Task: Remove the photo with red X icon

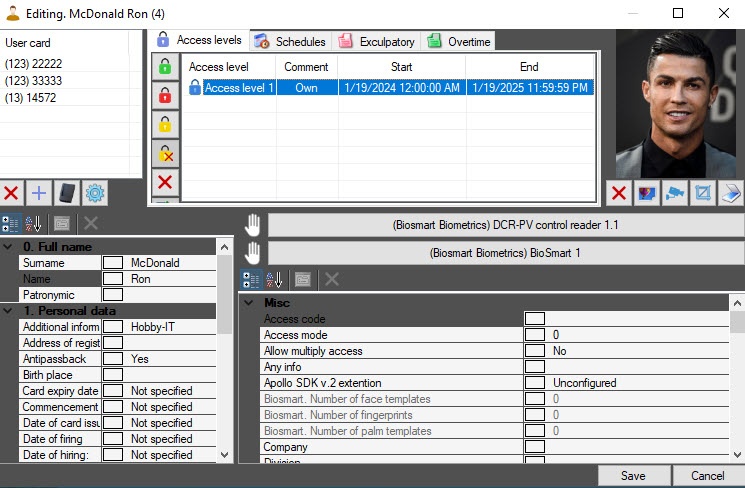Action: [x=619, y=193]
